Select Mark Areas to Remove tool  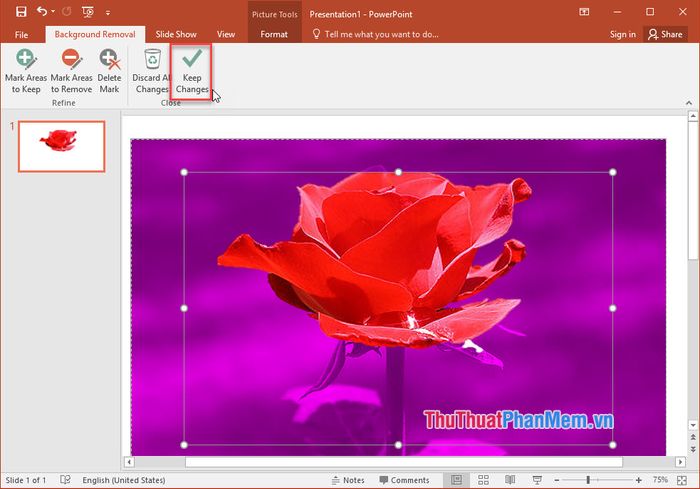[x=71, y=71]
